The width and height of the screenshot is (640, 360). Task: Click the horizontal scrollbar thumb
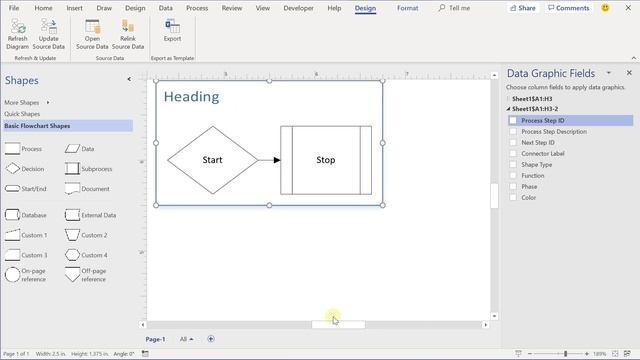338,325
